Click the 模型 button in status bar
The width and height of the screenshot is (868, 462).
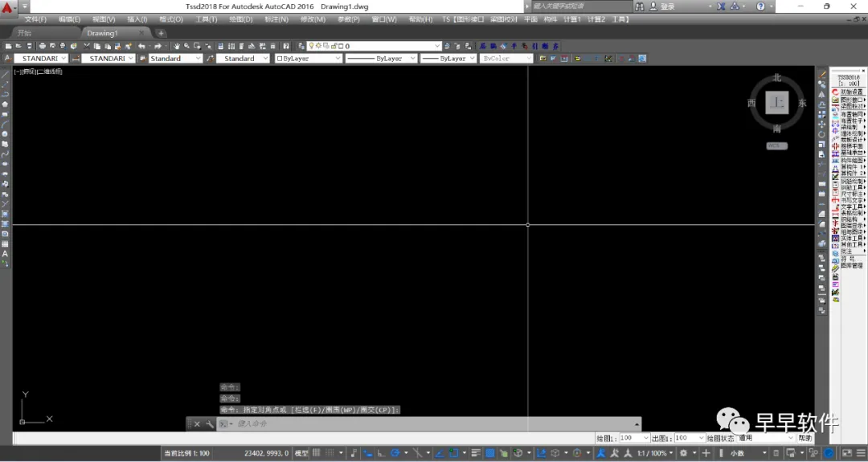(301, 453)
